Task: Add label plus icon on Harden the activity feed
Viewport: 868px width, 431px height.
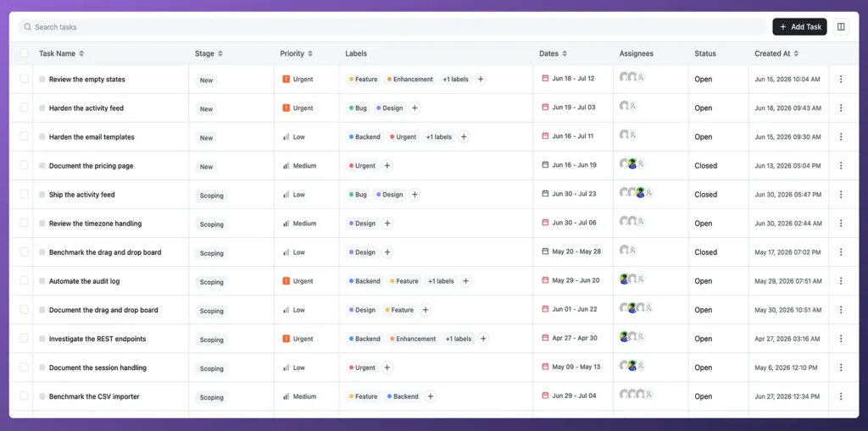Action: pos(415,108)
